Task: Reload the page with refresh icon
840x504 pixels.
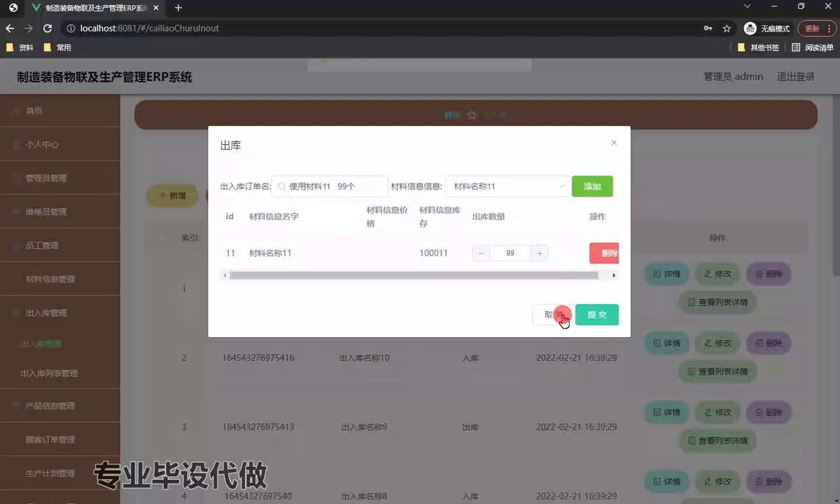Action: 48,28
